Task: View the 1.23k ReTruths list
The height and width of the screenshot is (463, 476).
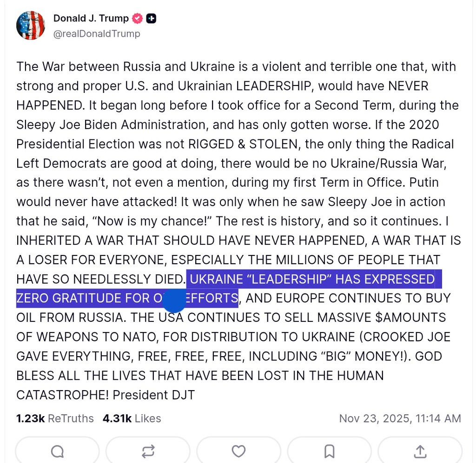Action: (55, 418)
